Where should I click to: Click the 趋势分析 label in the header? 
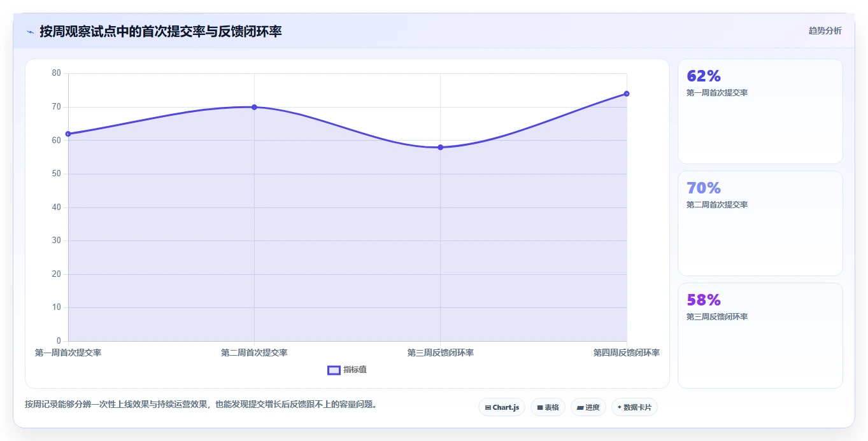pos(825,31)
